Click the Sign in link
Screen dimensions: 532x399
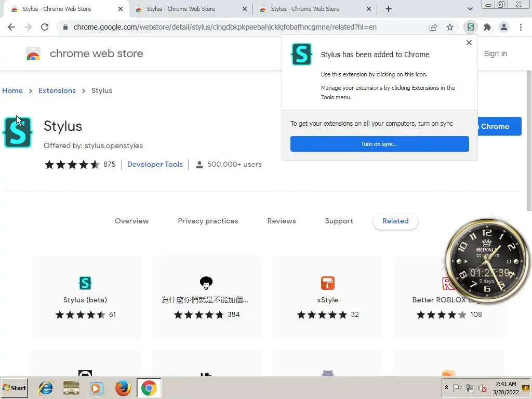(495, 54)
